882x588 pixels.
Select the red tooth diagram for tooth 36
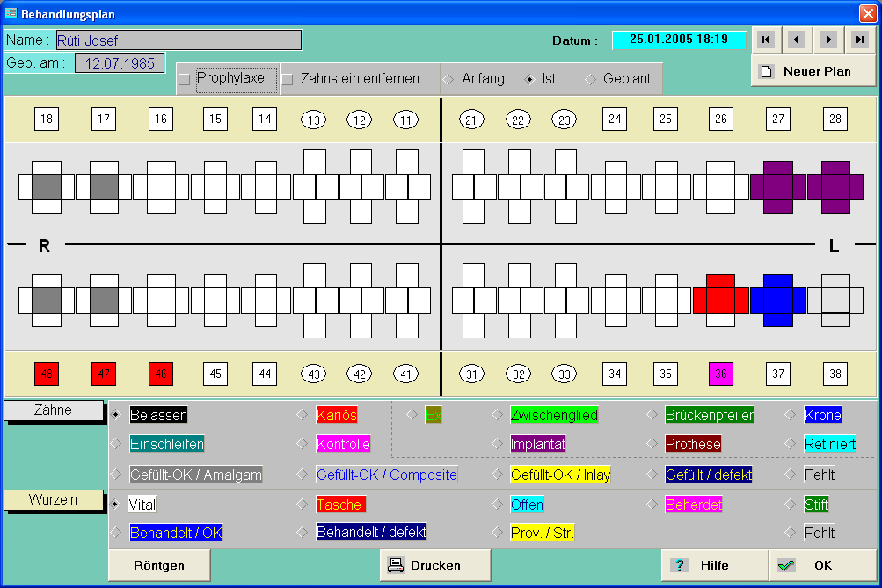[720, 300]
